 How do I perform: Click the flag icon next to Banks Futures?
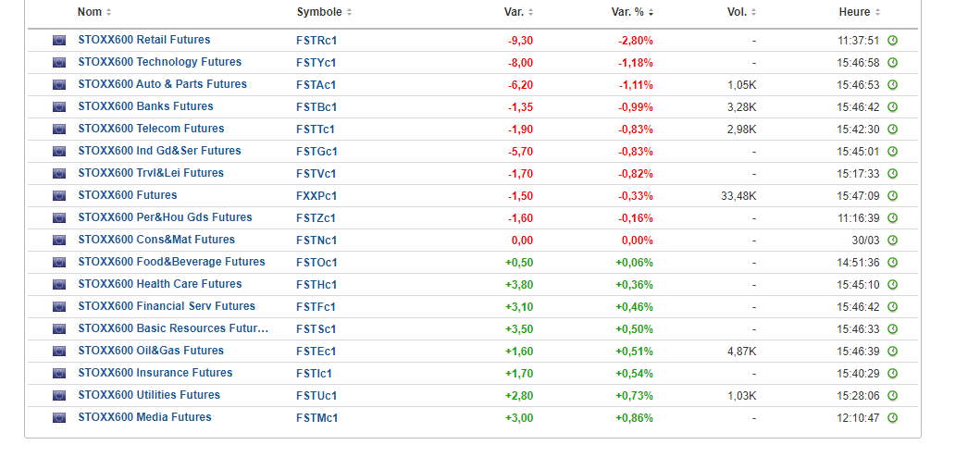59,107
